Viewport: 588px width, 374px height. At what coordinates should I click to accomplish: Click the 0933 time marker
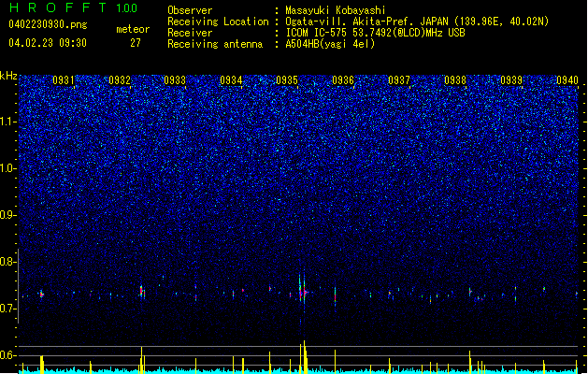pyautogui.click(x=175, y=80)
